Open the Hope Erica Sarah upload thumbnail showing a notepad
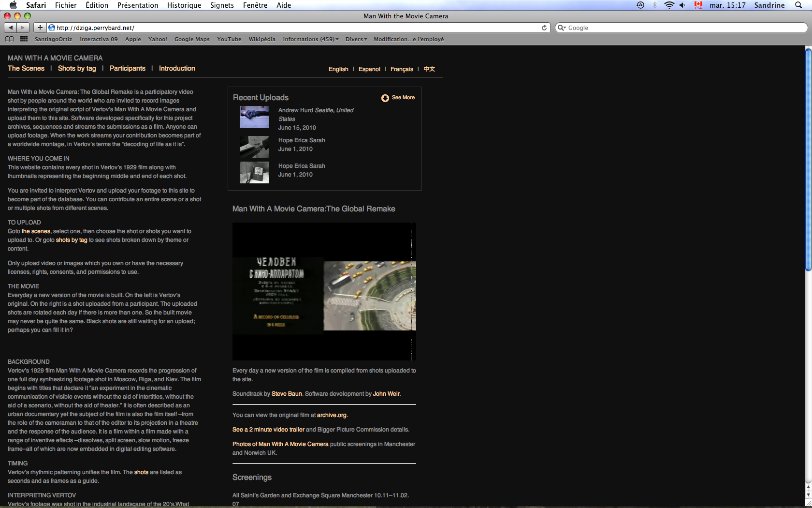 click(x=254, y=172)
